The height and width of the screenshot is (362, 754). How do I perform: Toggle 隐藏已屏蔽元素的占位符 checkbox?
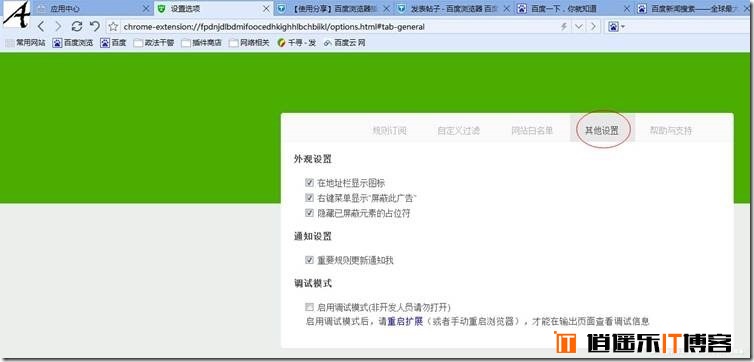pos(309,213)
